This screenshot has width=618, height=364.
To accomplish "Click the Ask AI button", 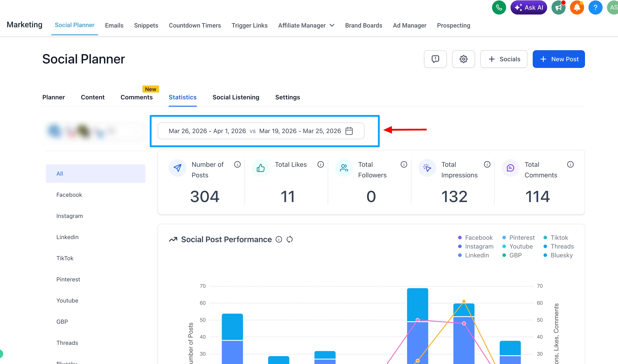I will coord(529,8).
